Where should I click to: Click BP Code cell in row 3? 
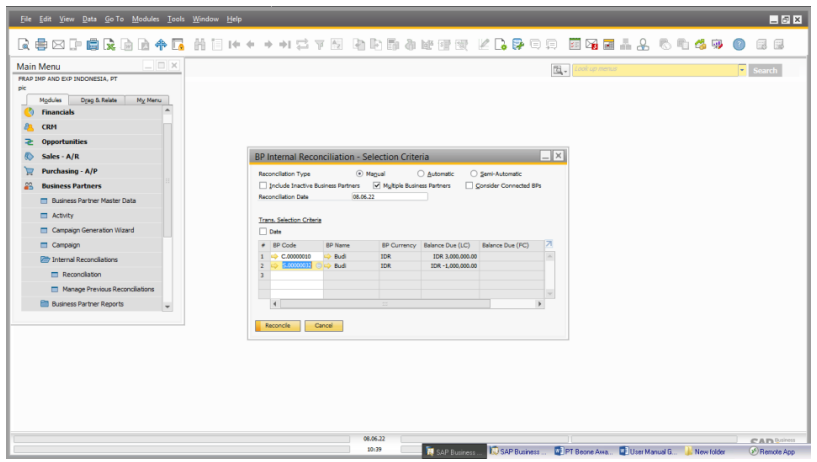click(x=296, y=275)
